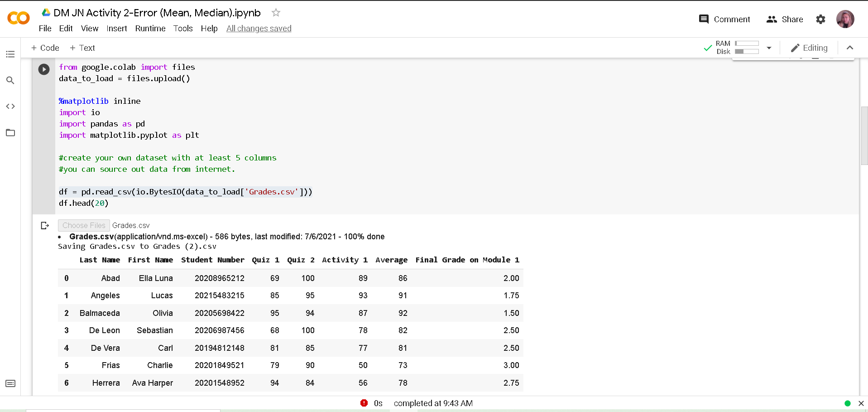Click the code line df.head(20)
Screen dimensions: 868x412
(x=84, y=203)
